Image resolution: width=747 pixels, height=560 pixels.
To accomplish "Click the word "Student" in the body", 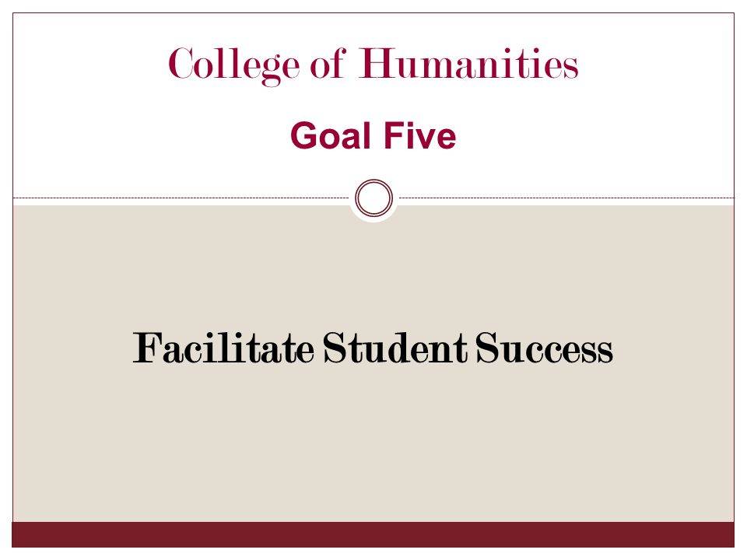I will (x=395, y=348).
